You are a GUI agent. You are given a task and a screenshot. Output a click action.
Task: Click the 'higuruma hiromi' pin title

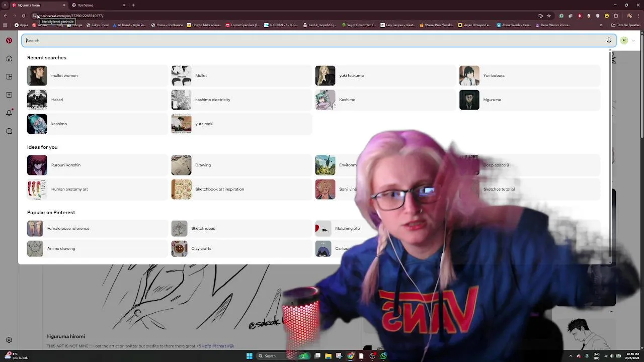pos(65,336)
